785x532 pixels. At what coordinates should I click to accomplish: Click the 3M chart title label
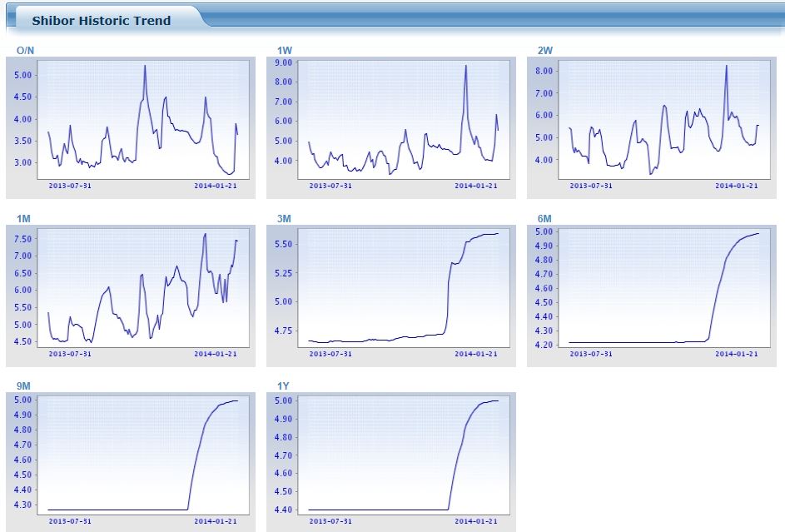(284, 219)
